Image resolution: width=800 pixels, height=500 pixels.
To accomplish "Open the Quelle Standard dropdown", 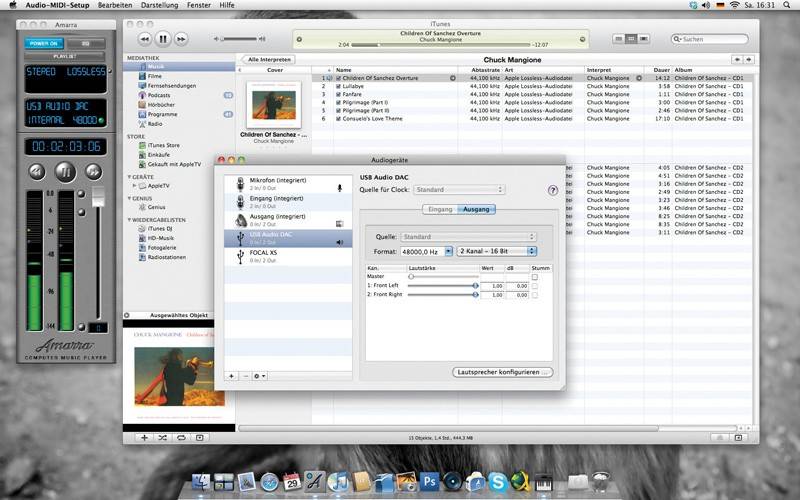I will pyautogui.click(x=468, y=237).
